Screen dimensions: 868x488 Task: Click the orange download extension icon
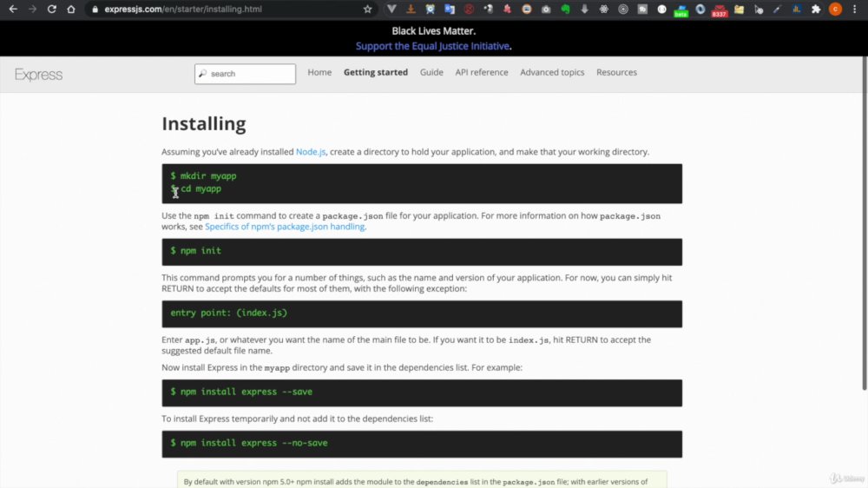coord(411,9)
